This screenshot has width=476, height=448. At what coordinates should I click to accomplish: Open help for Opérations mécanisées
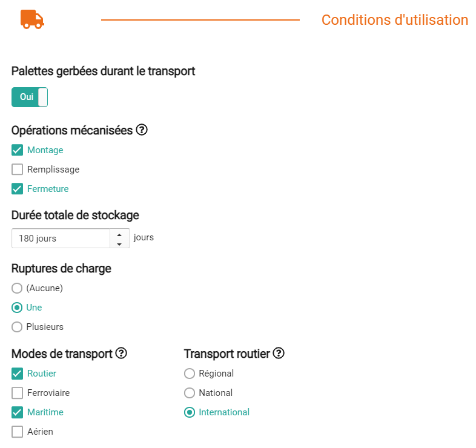(x=142, y=130)
